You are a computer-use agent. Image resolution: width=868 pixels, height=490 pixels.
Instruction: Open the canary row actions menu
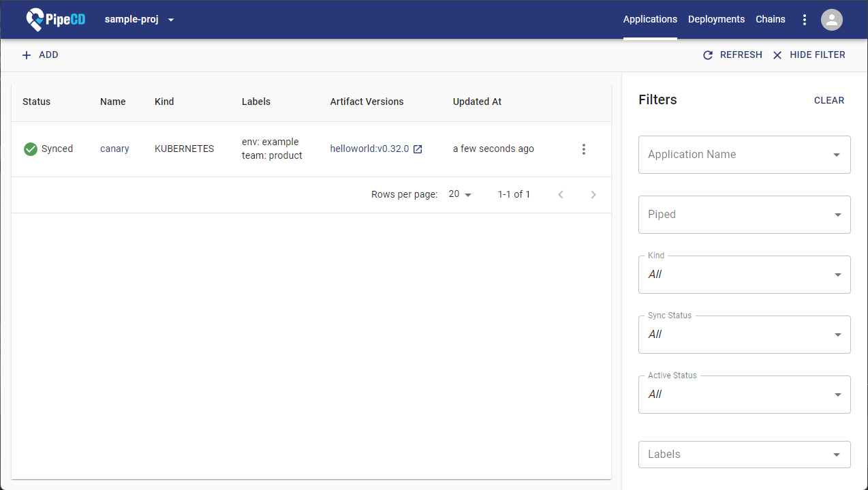[583, 149]
